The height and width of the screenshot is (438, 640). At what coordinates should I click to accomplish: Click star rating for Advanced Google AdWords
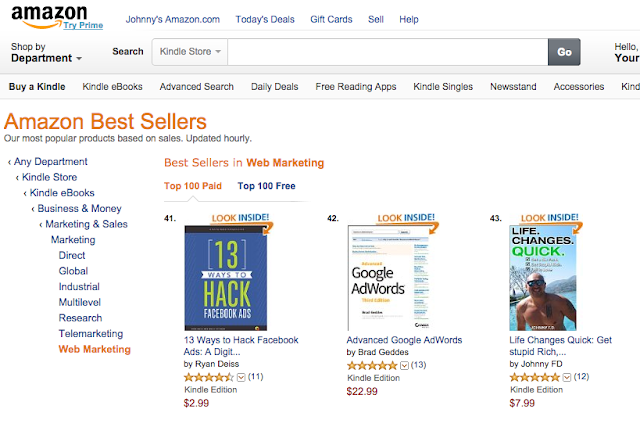pyautogui.click(x=371, y=365)
